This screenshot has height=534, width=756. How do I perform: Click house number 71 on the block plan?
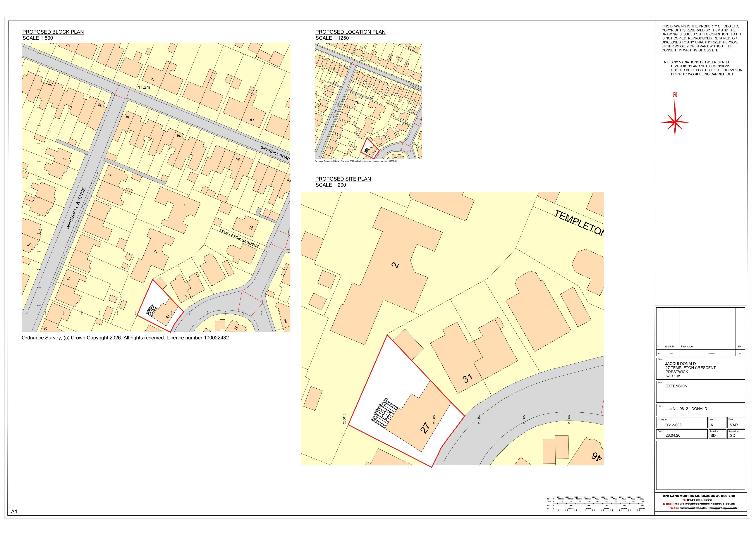[152, 80]
